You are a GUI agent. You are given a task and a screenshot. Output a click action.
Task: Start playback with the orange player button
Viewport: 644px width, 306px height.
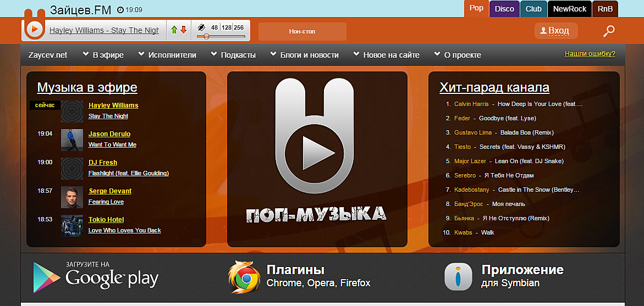(35, 29)
